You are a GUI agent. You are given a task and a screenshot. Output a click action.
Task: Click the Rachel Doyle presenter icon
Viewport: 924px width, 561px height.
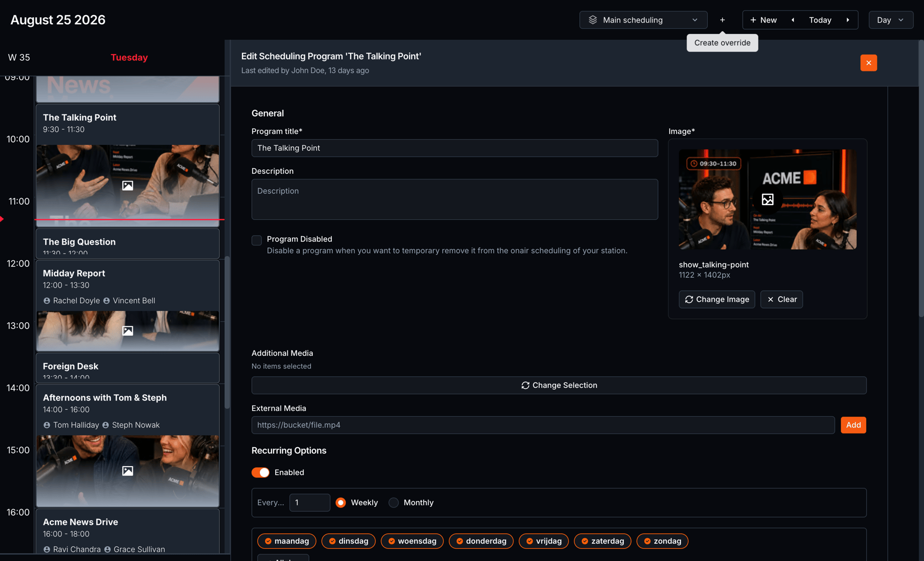pos(47,301)
